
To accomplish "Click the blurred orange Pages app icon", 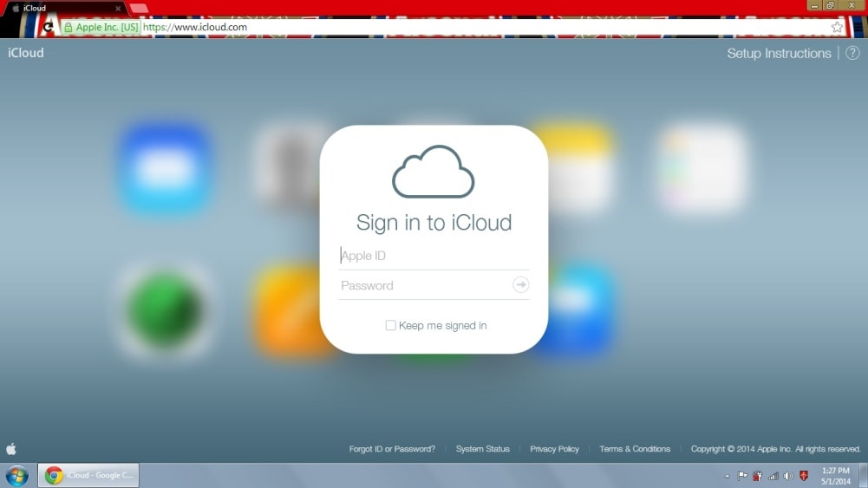I will click(x=287, y=311).
